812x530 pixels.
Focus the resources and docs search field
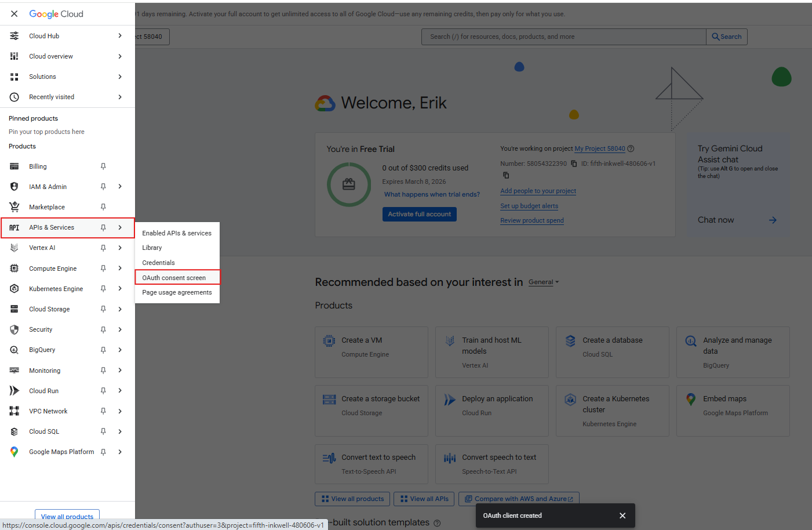563,37
